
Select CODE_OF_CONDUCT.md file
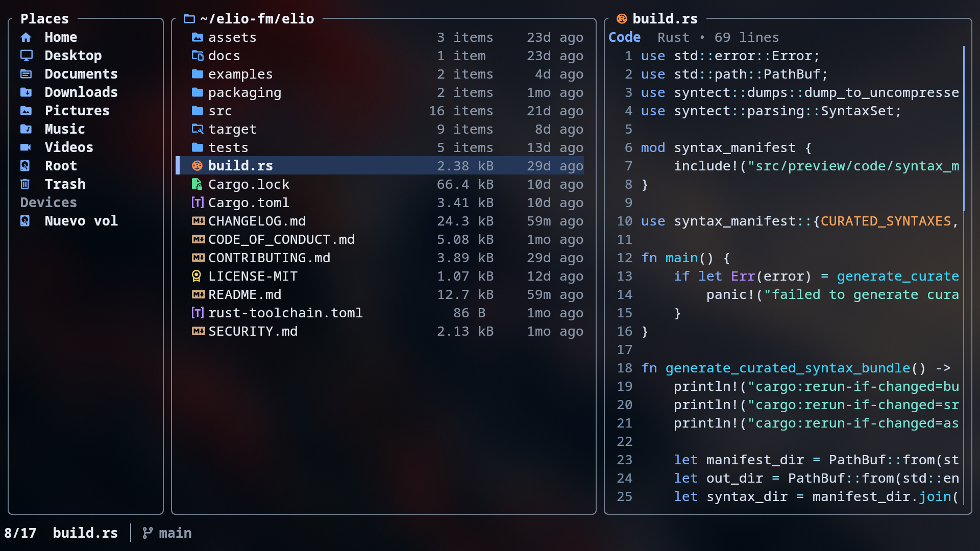pos(380,239)
